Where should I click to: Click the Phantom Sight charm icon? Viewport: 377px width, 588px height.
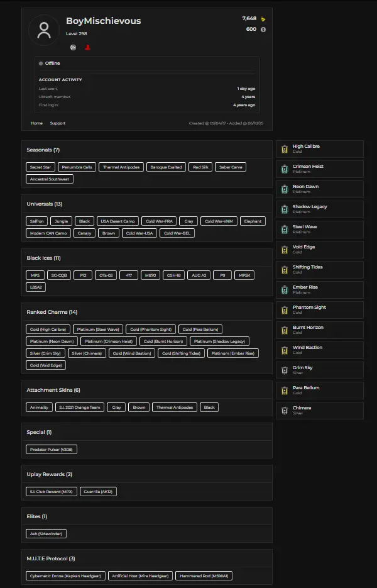tap(285, 310)
